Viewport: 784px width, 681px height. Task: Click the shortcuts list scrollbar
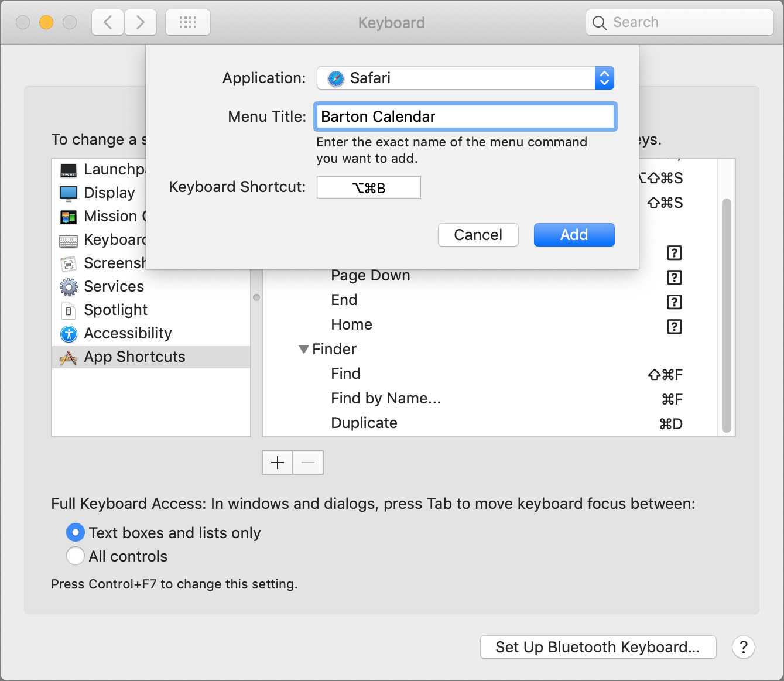point(727,316)
